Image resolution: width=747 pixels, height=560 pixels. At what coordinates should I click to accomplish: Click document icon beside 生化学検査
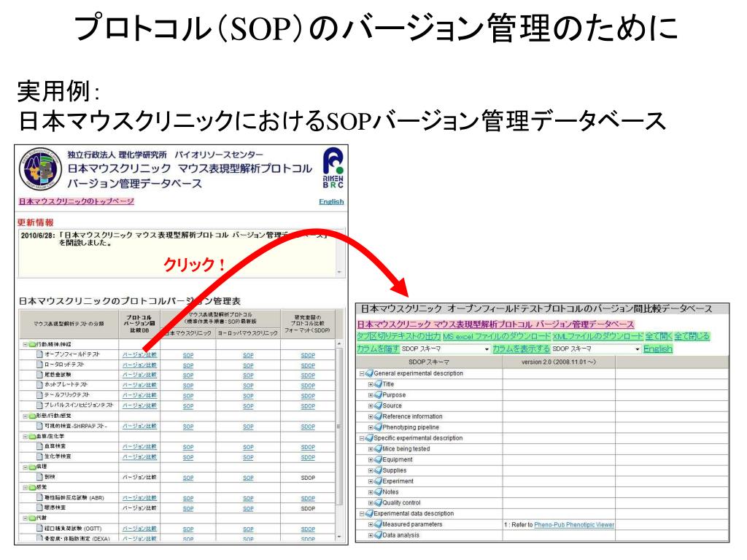40,456
